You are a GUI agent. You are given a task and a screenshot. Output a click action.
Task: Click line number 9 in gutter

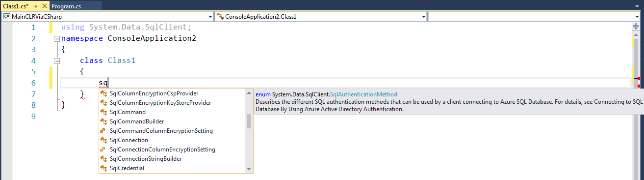(x=33, y=117)
